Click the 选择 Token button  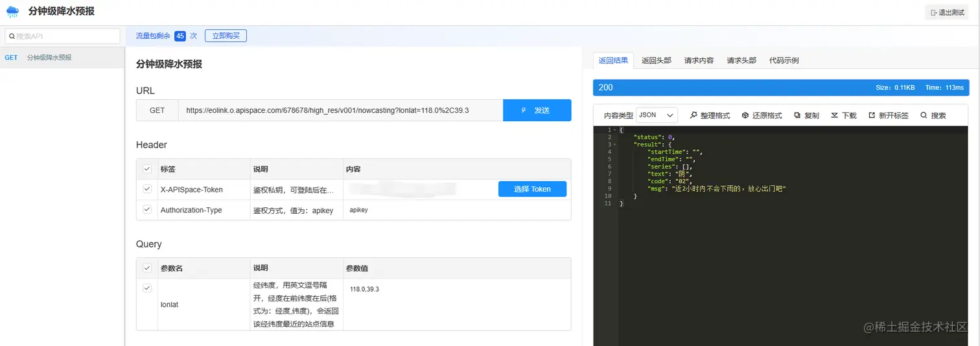532,189
